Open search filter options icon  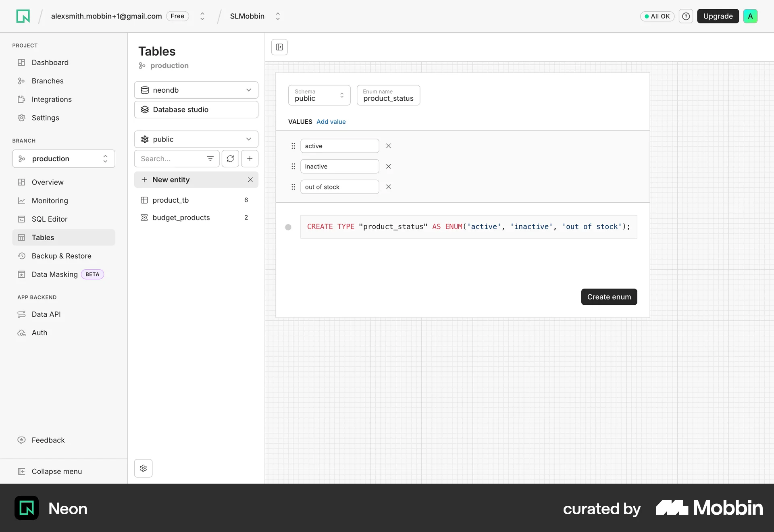[210, 159]
